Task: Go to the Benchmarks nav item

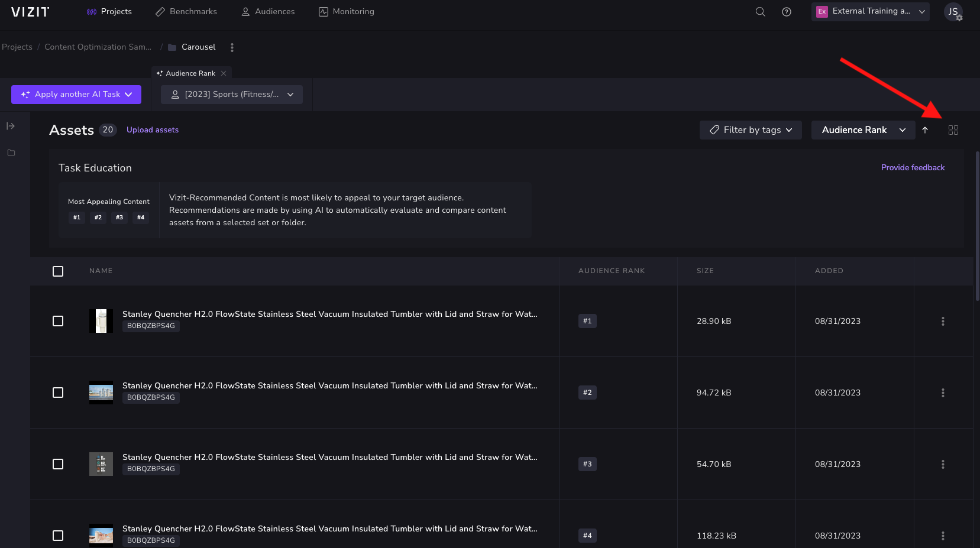Action: pyautogui.click(x=186, y=12)
